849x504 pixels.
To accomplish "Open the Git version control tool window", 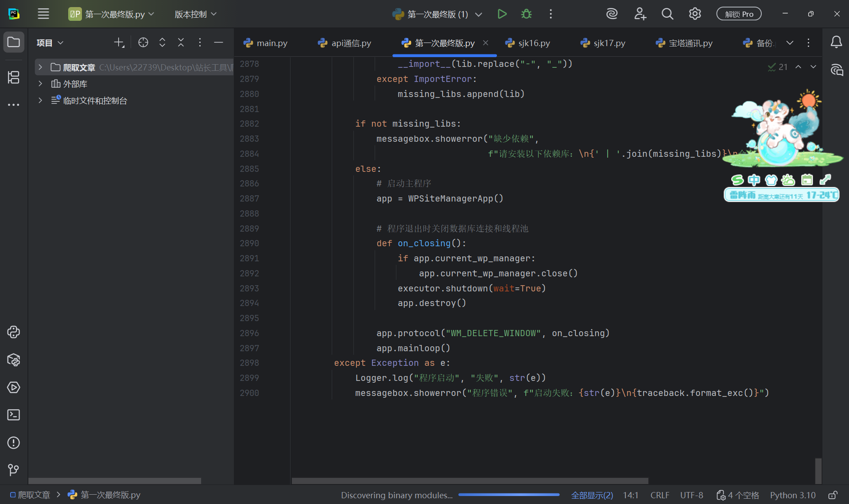I will pyautogui.click(x=13, y=470).
